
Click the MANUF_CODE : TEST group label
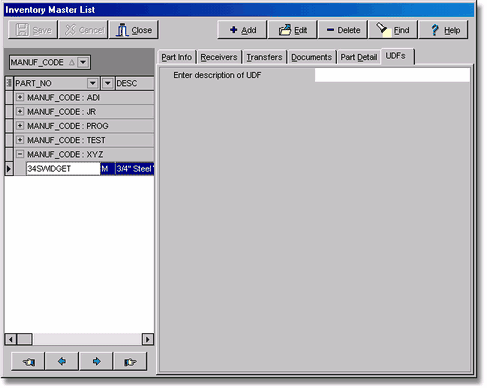66,140
